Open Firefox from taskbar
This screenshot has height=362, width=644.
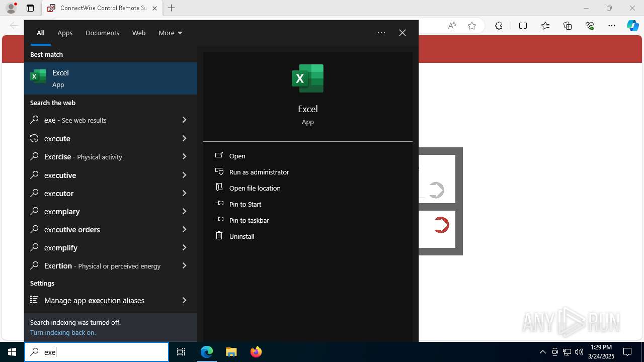point(256,352)
